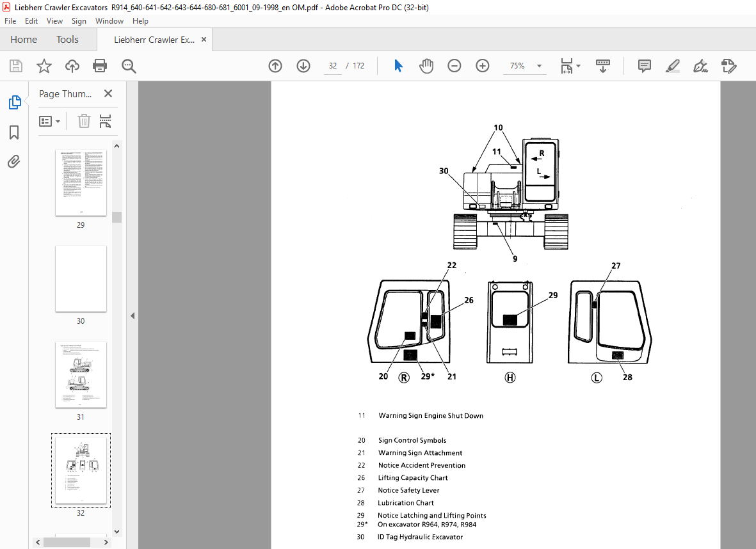Click the page number field showing 32

click(x=333, y=66)
